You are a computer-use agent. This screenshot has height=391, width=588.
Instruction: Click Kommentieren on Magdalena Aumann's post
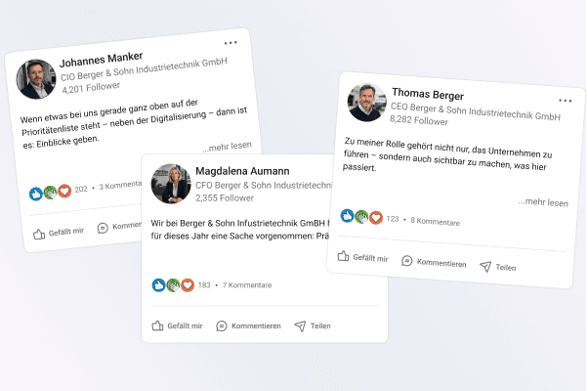point(248,326)
